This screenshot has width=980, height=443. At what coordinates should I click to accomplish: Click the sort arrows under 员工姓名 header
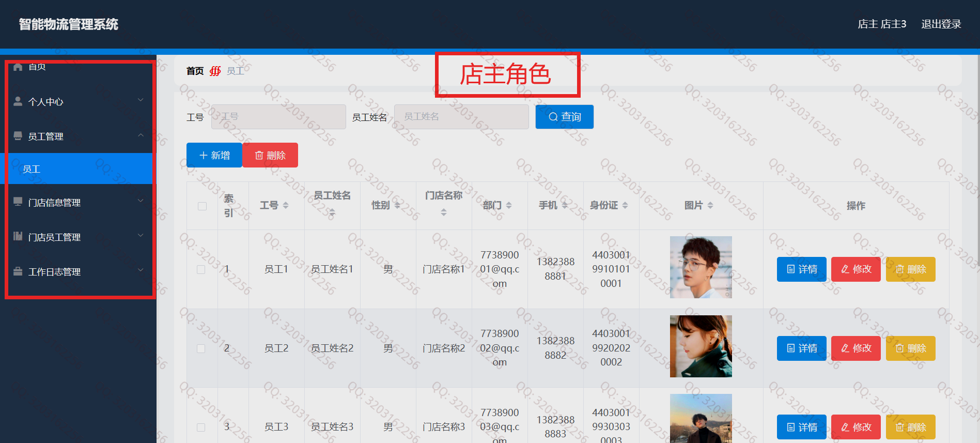point(332,212)
